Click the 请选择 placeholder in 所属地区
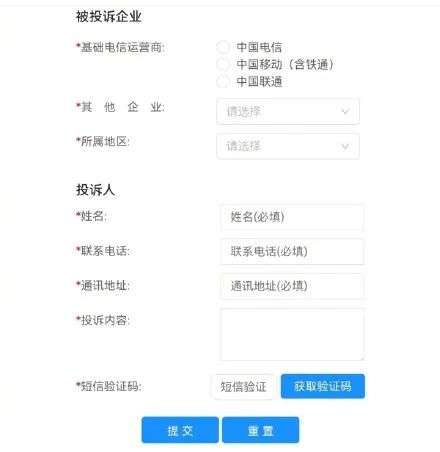Image resolution: width=440 pixels, height=452 pixels. 243,146
